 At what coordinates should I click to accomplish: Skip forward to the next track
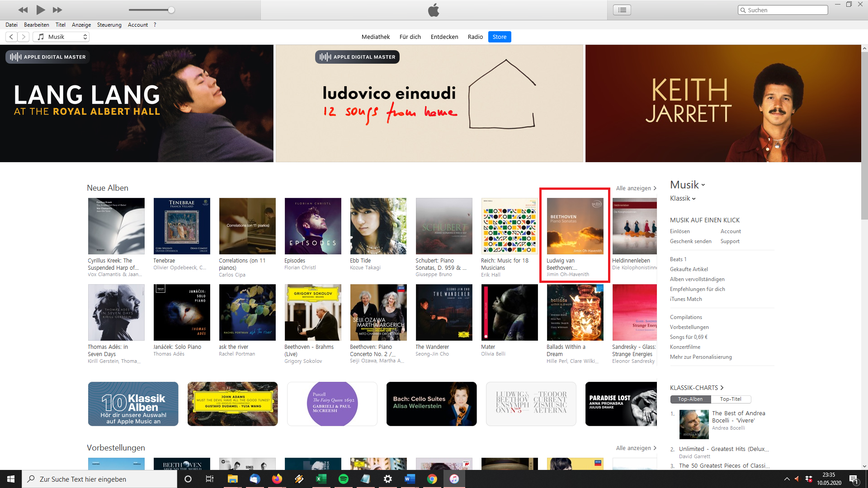[57, 9]
